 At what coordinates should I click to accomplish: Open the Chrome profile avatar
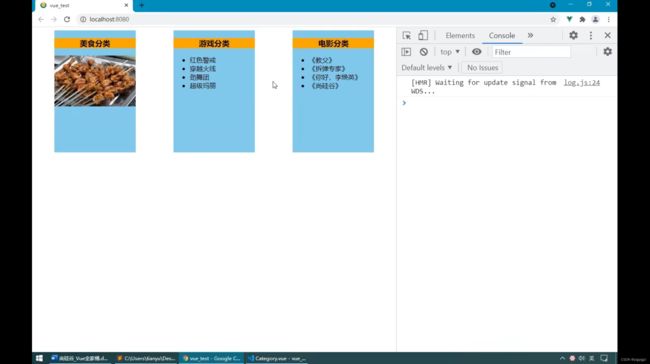click(595, 19)
